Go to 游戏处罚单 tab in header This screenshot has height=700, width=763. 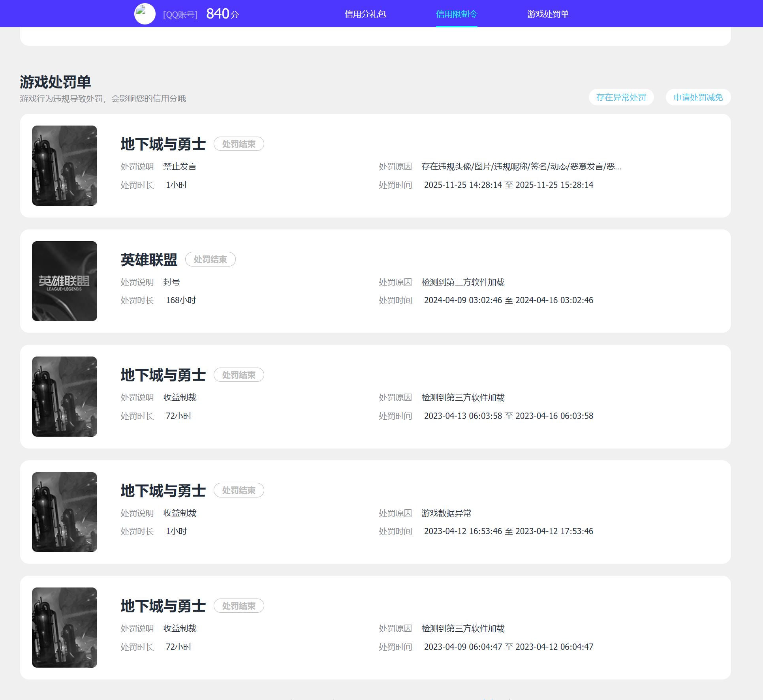click(548, 14)
